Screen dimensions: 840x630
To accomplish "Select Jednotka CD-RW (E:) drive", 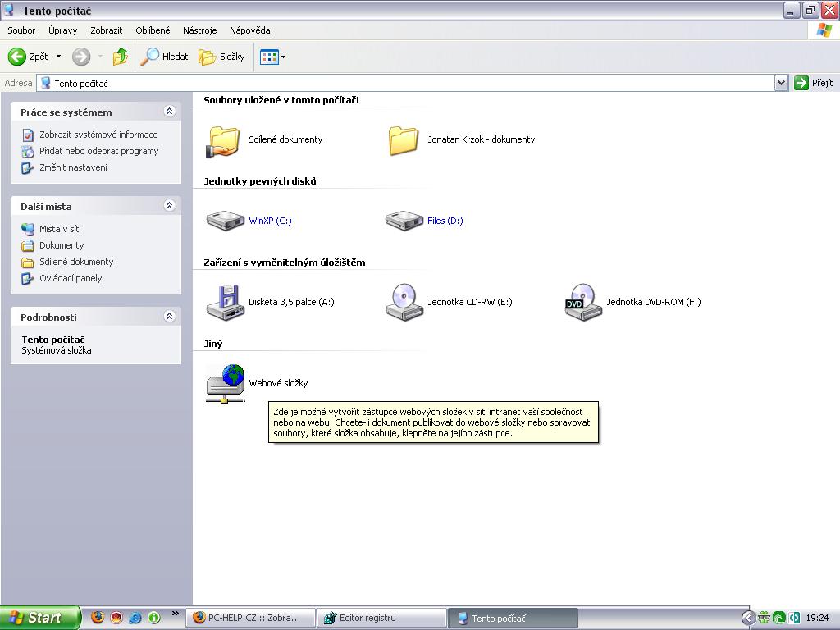I will click(404, 302).
